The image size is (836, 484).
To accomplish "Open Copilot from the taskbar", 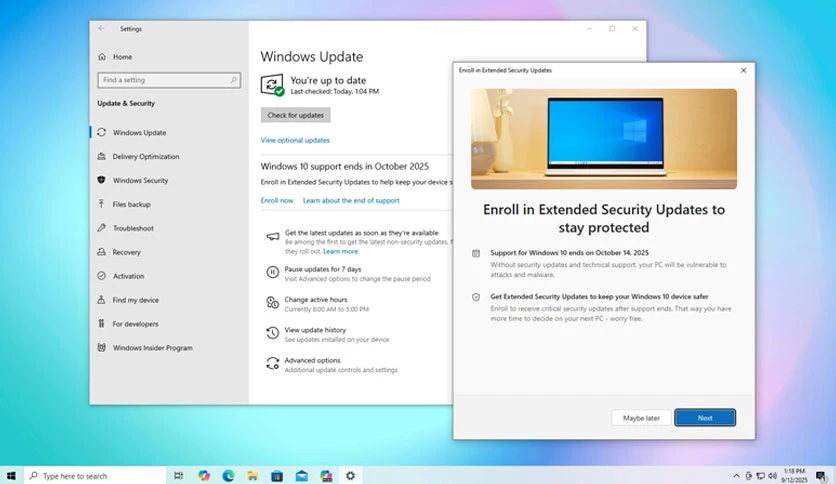I will coord(204,475).
